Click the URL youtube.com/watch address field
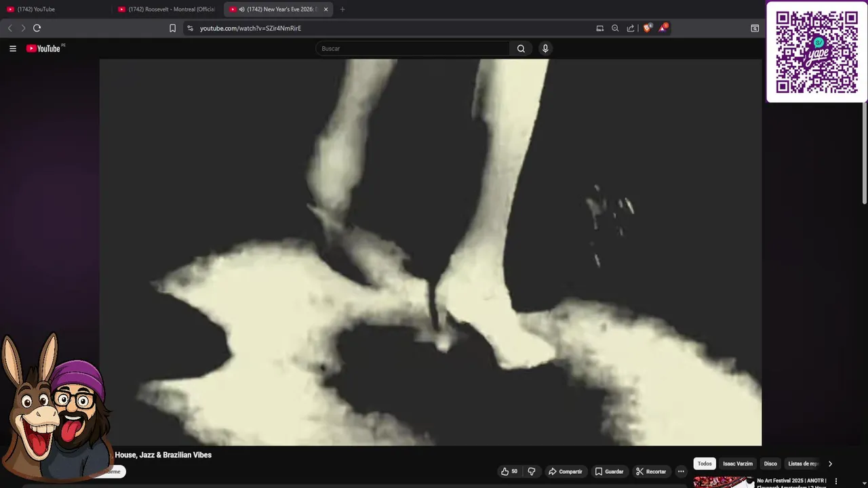 (250, 28)
